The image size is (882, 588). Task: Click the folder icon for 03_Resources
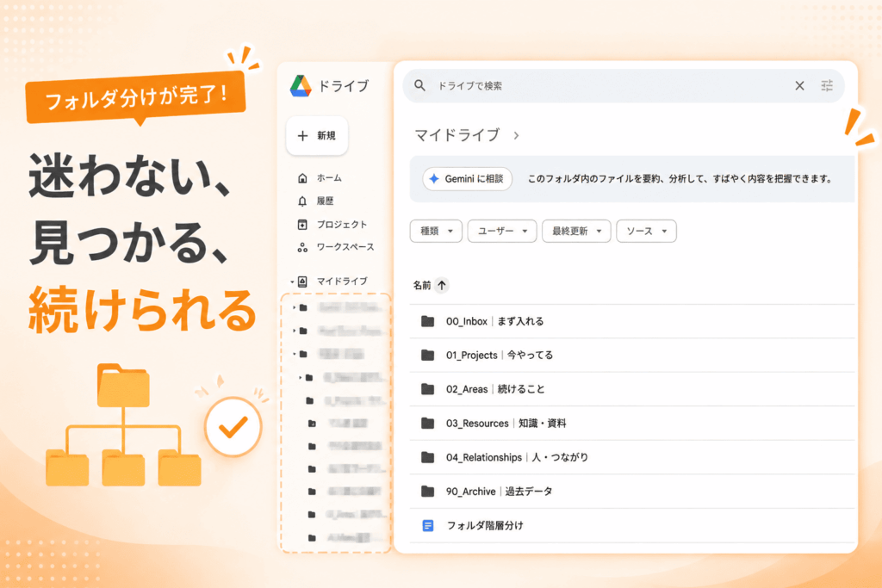point(428,424)
